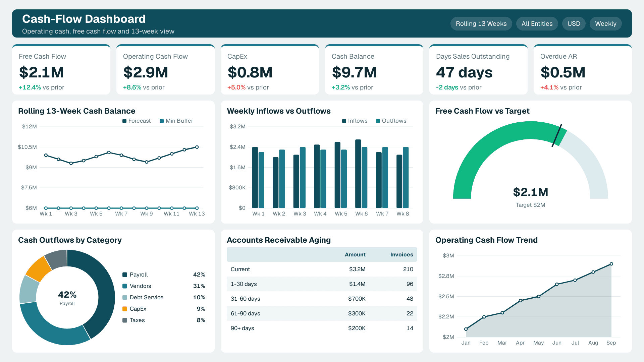Toggle the Min Buffer legend entry

176,121
